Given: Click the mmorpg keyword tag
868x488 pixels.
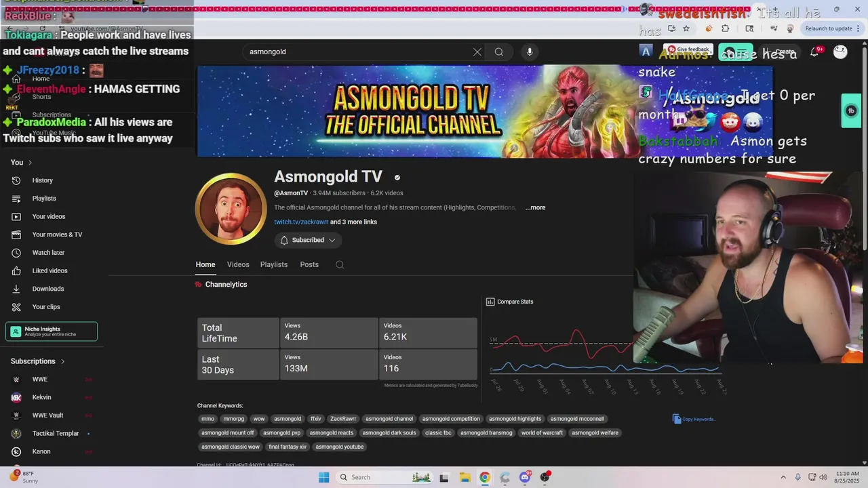Looking at the screenshot, I should click(x=234, y=419).
